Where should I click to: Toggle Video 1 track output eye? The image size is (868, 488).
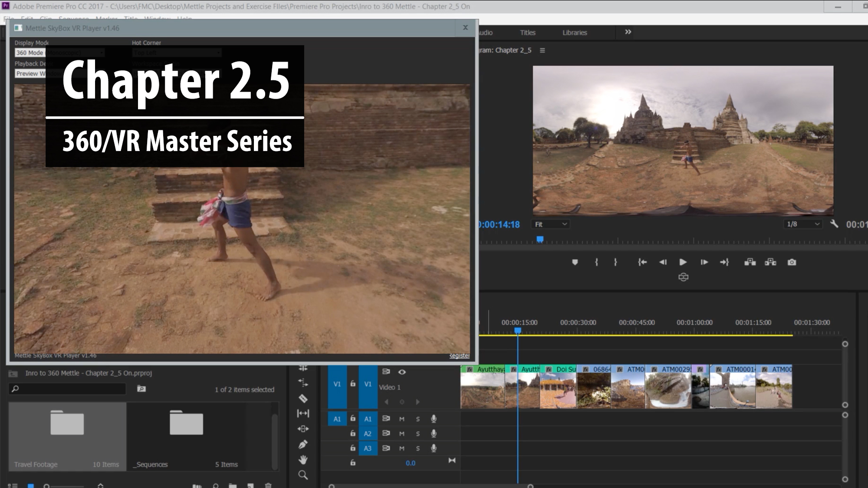[x=402, y=372]
